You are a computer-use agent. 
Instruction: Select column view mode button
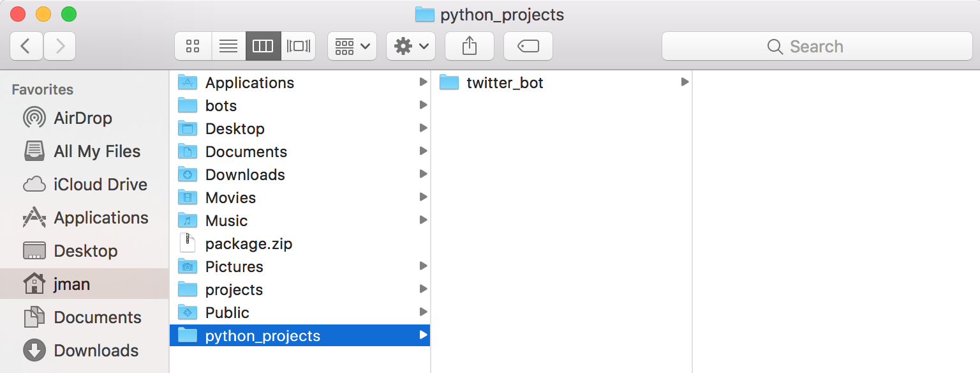click(x=263, y=46)
